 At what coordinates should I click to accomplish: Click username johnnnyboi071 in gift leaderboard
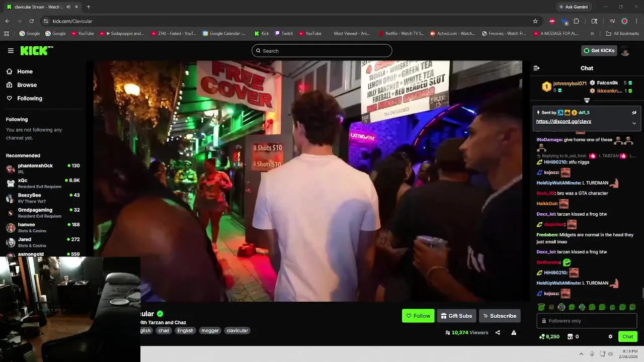(x=570, y=83)
